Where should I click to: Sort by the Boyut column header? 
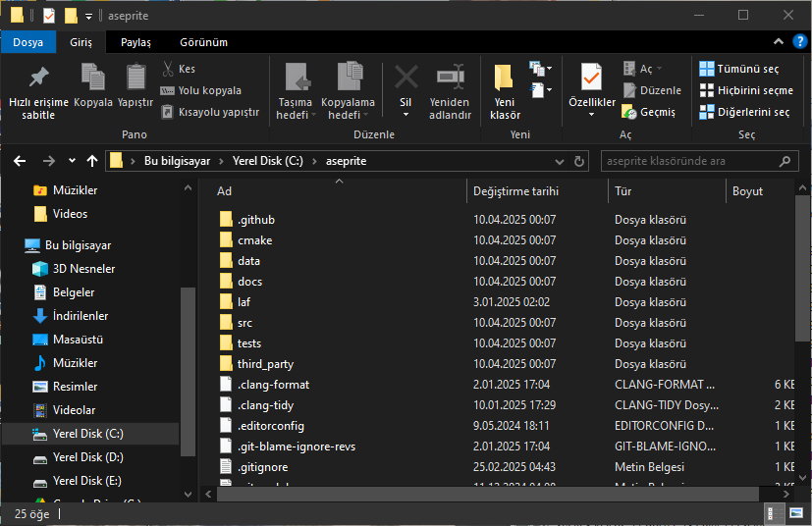tap(760, 191)
